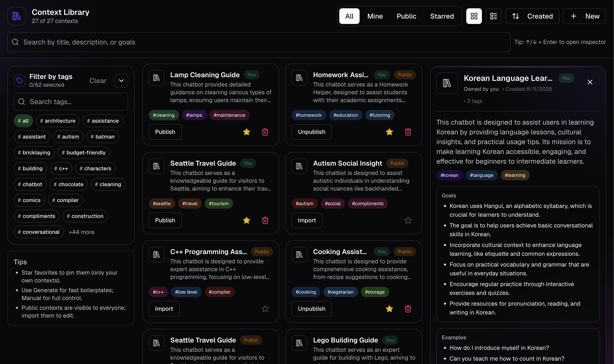Open the Public Seattle Travel Guide card title
This screenshot has height=364, width=614.
pos(203,340)
